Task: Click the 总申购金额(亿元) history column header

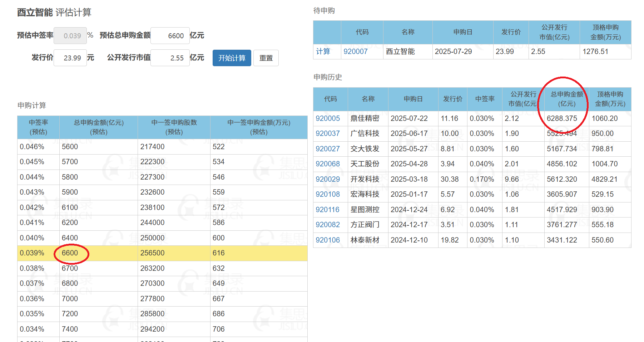Action: pyautogui.click(x=566, y=99)
